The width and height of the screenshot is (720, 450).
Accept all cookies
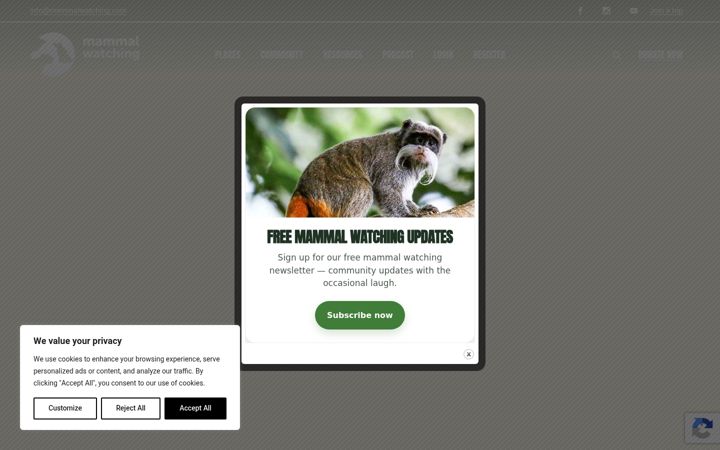click(195, 408)
